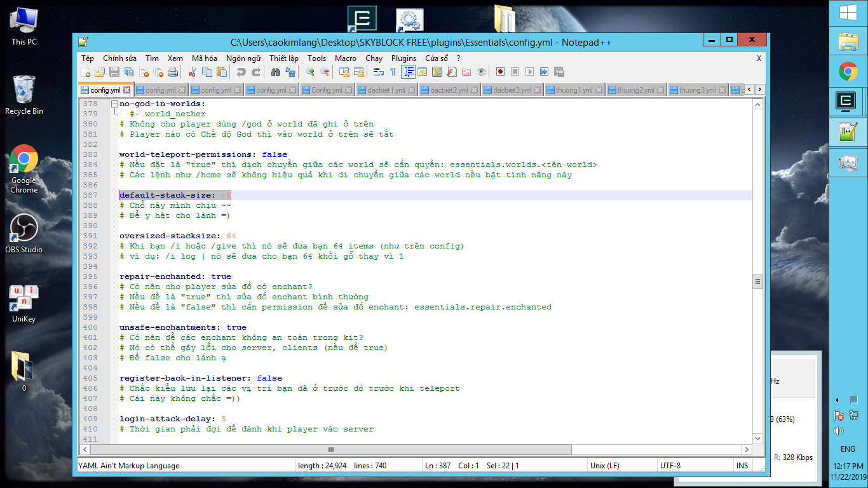Toggle show all characters pilcrow icon
The image size is (868, 488).
[x=393, y=72]
